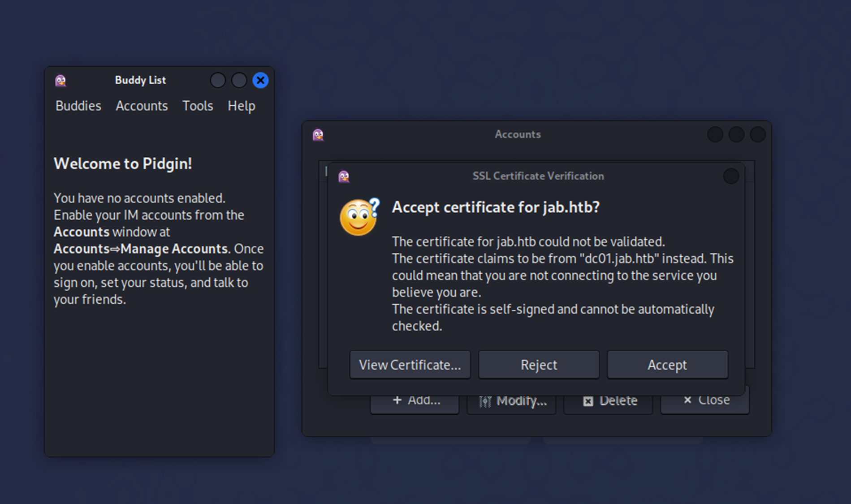Screen dimensions: 851x504
Task: Click the 'Accounts' window title text
Action: 518,134
